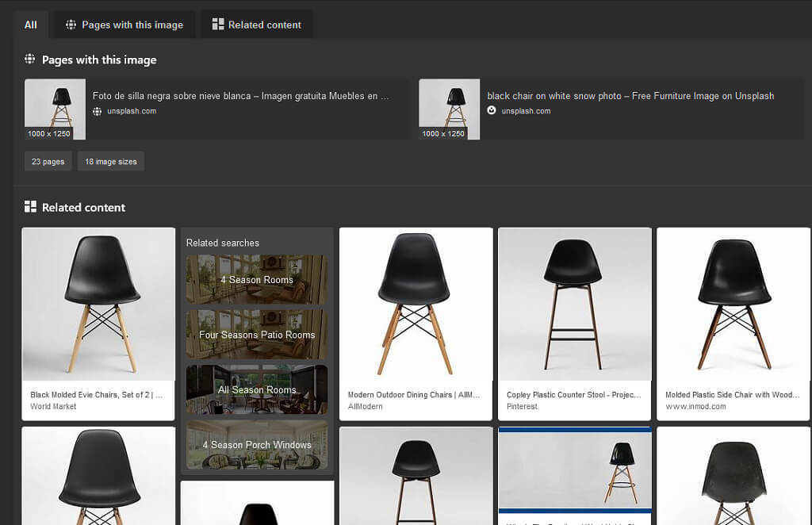Open the Molded Plastic Side Chair image
Viewport: 812px width, 525px height.
733,305
